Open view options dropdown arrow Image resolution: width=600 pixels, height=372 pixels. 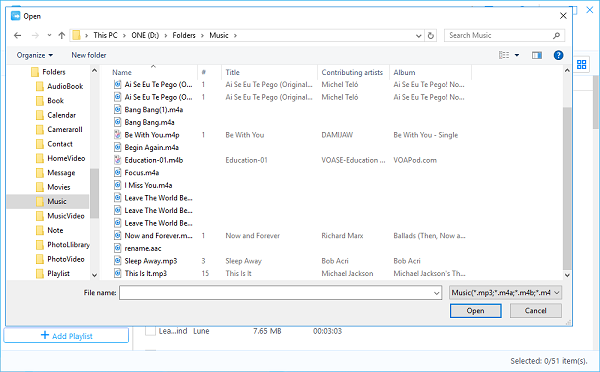click(x=517, y=55)
